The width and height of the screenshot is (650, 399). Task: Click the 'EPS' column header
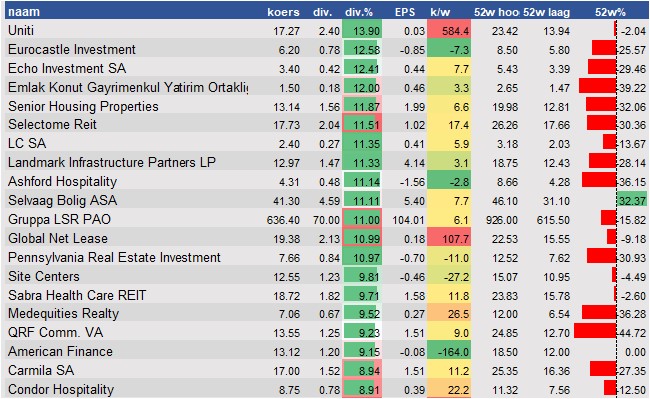pyautogui.click(x=405, y=12)
